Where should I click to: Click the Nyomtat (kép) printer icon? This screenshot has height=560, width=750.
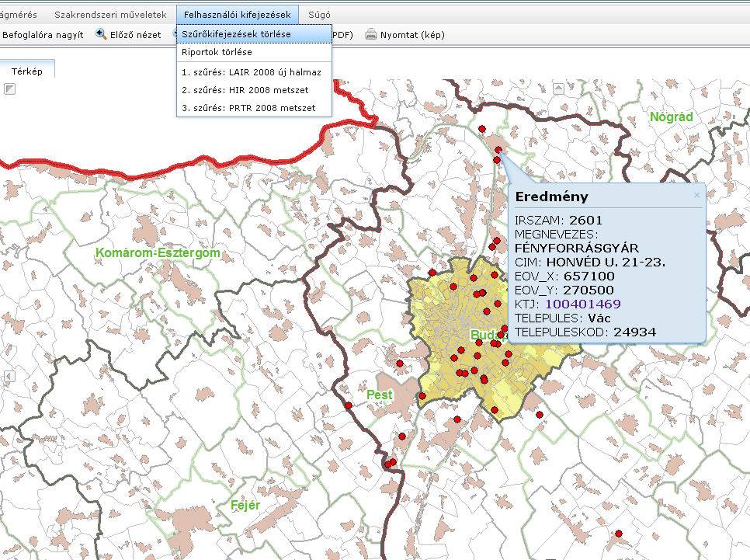(371, 34)
